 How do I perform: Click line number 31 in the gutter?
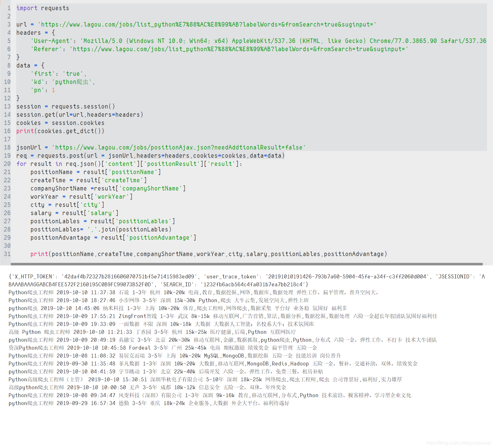point(7,254)
